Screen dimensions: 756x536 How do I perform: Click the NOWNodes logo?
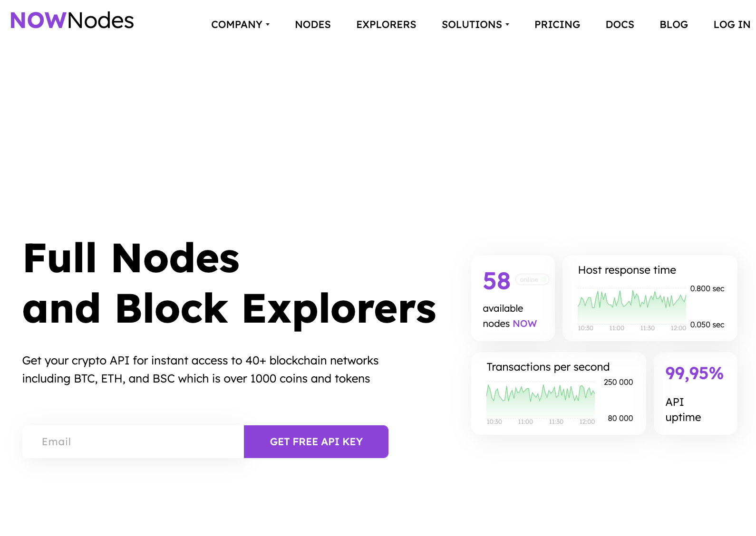72,20
